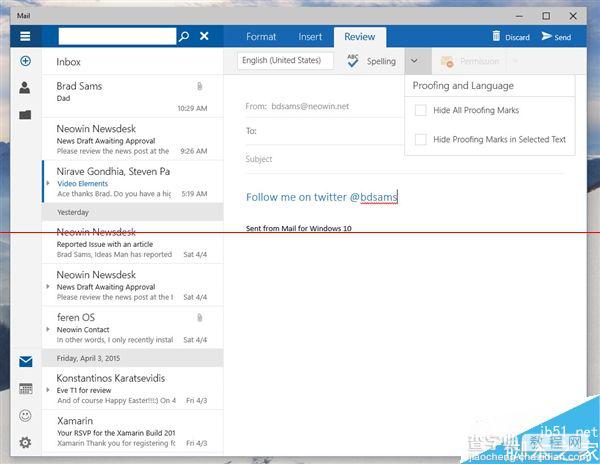Image resolution: width=600 pixels, height=464 pixels.
Task: Run Spelling check ABC icon
Action: [352, 61]
